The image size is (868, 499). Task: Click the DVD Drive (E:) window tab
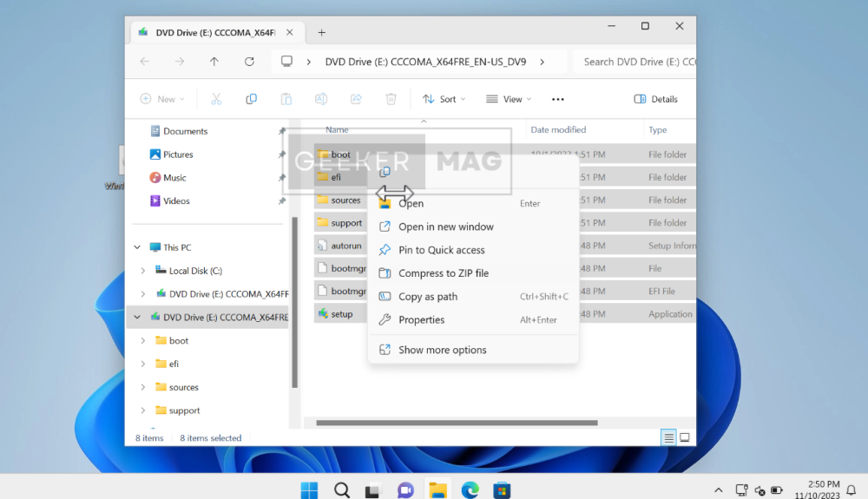216,33
